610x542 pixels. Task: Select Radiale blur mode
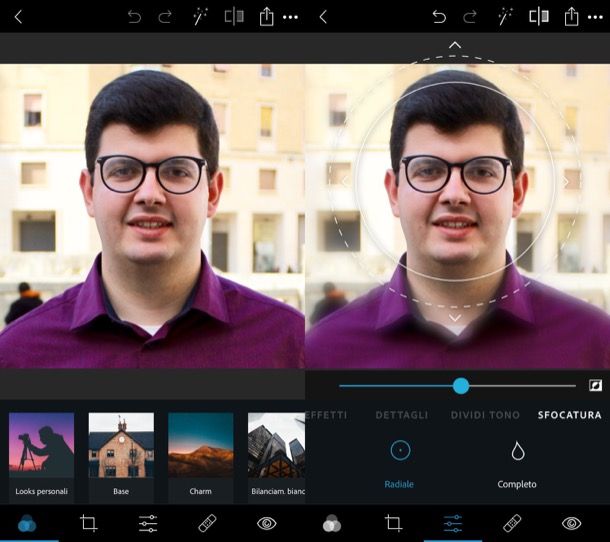pyautogui.click(x=400, y=465)
